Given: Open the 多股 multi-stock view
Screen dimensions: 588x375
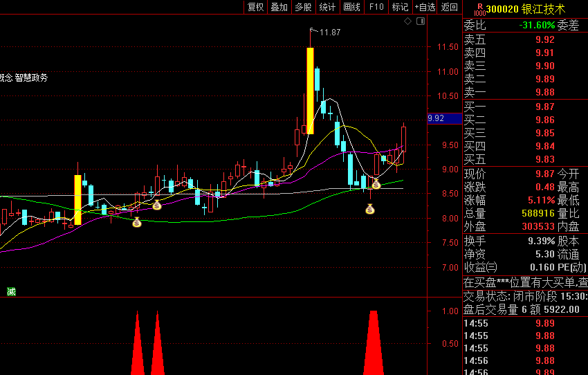Looking at the screenshot, I should (x=303, y=7).
